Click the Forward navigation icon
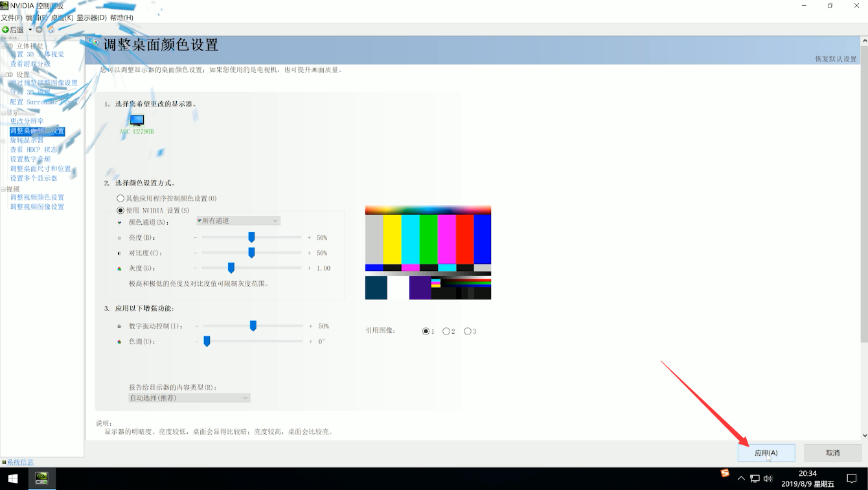This screenshot has width=868, height=490. 39,30
